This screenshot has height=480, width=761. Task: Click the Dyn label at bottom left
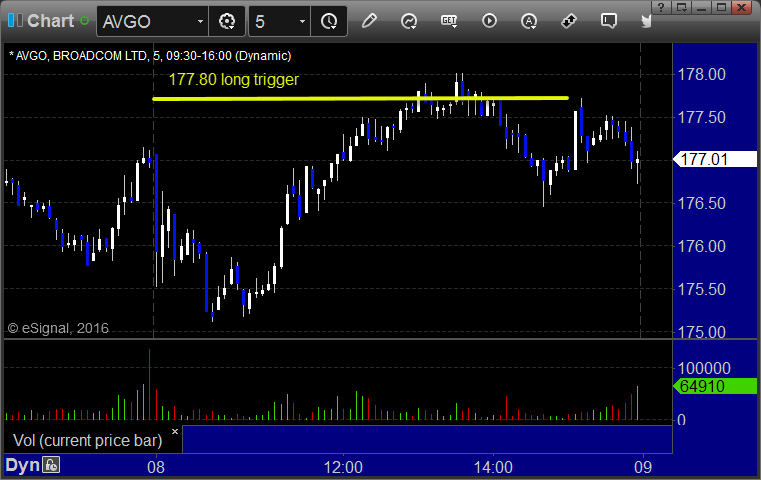point(22,465)
